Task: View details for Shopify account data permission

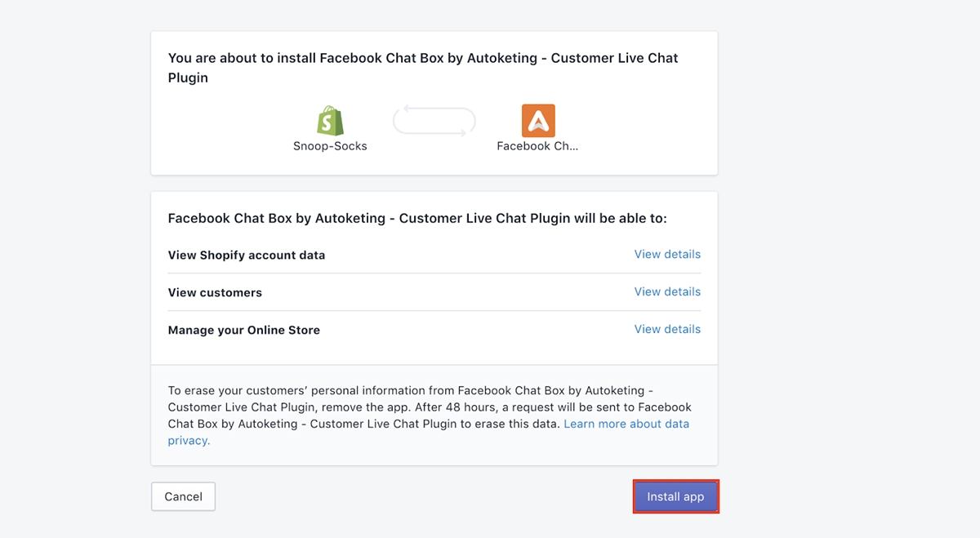Action: click(x=667, y=255)
